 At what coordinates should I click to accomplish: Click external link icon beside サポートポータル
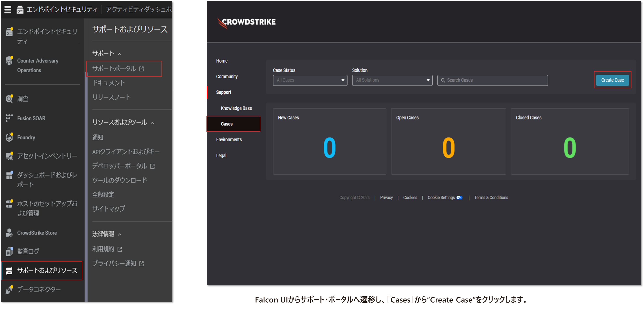(x=142, y=69)
